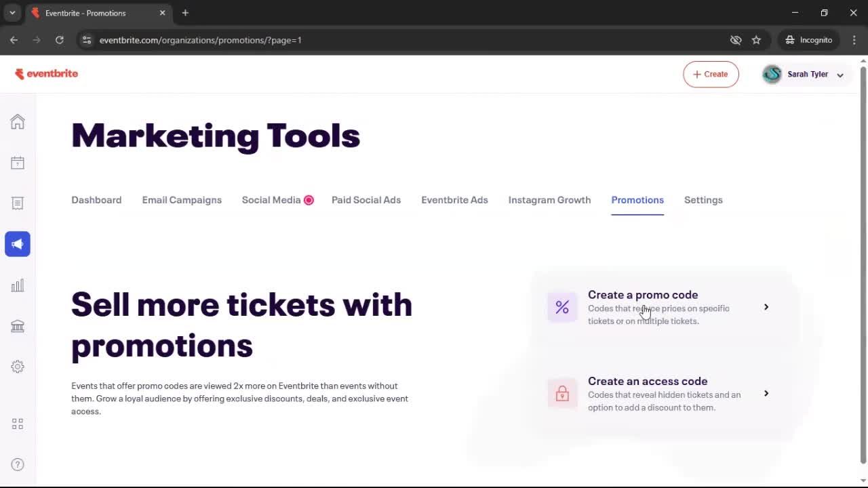
Task: Click the 'Sell more tickets with promotions' heading
Action: (241, 325)
